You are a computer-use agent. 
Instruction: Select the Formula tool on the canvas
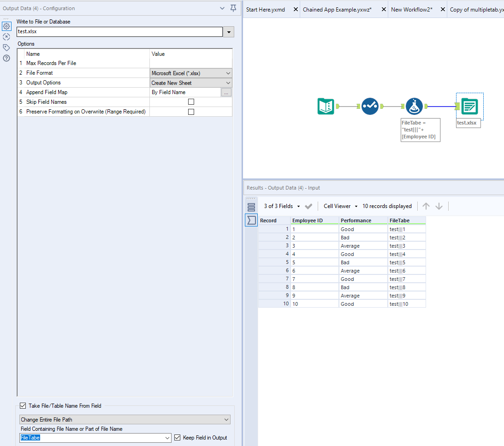(415, 106)
